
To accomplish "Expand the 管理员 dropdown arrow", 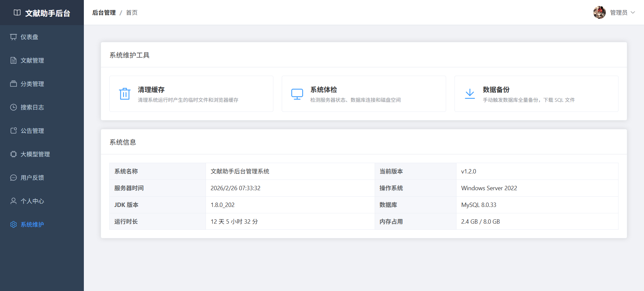I will click(633, 13).
